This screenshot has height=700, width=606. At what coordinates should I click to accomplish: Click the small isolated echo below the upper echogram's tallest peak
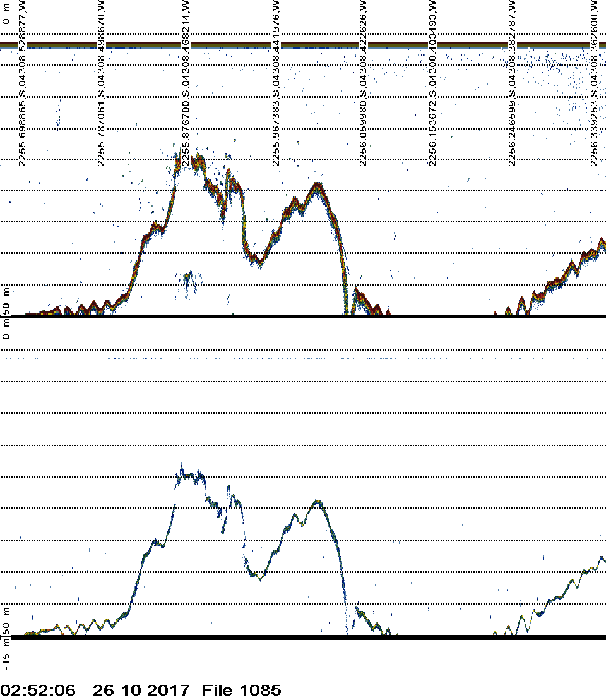pyautogui.click(x=188, y=280)
